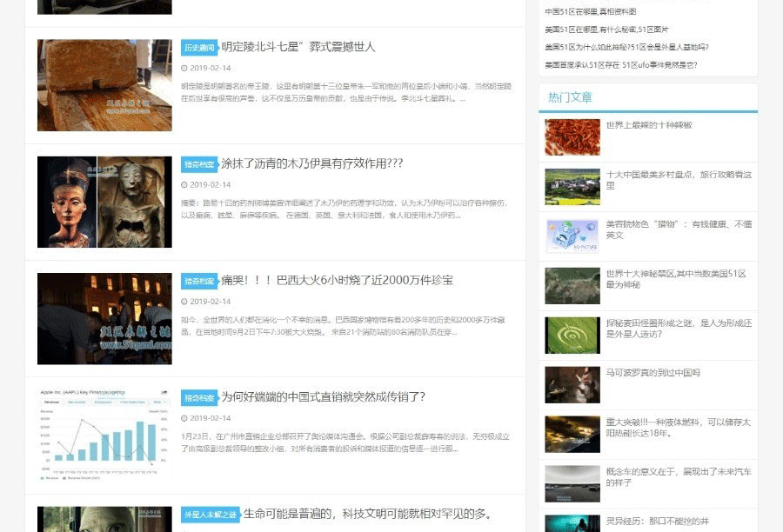Click the bar chart thumbnail for 直销 article
This screenshot has height=532, width=783.
pos(104,435)
